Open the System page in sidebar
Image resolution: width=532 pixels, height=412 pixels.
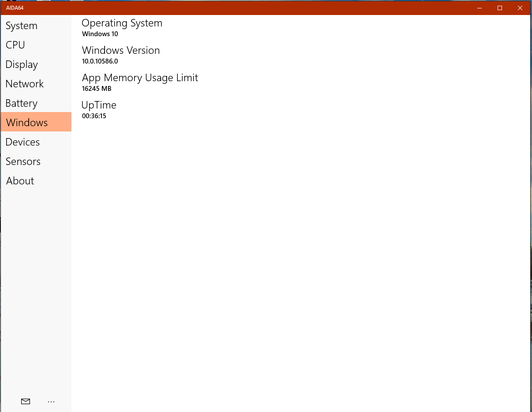pyautogui.click(x=36, y=26)
